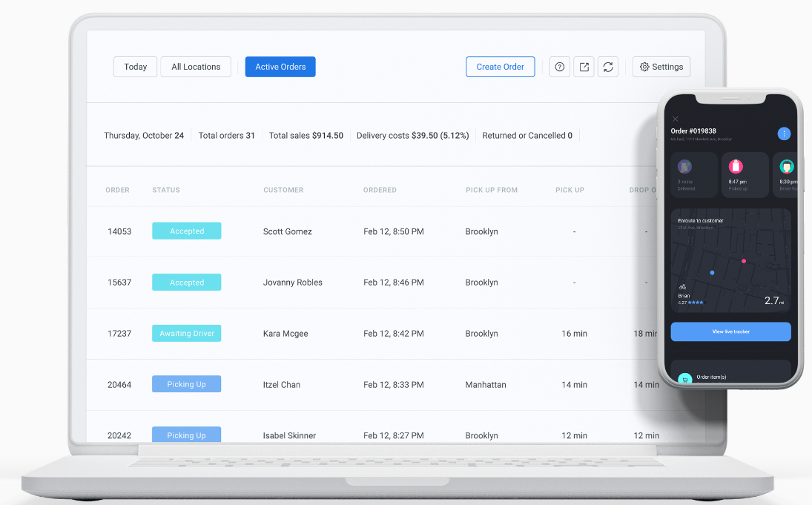
Task: Open Settings using the gear icon
Action: point(661,67)
